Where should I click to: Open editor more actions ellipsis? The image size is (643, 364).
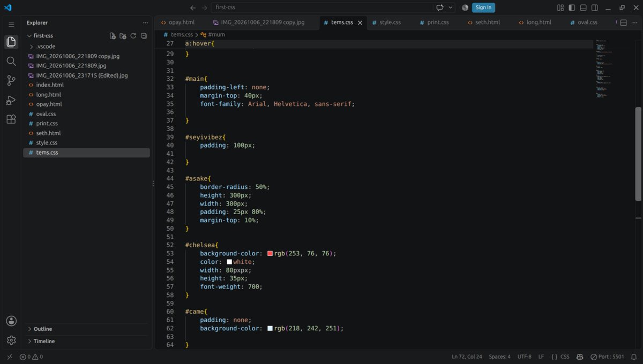point(634,22)
